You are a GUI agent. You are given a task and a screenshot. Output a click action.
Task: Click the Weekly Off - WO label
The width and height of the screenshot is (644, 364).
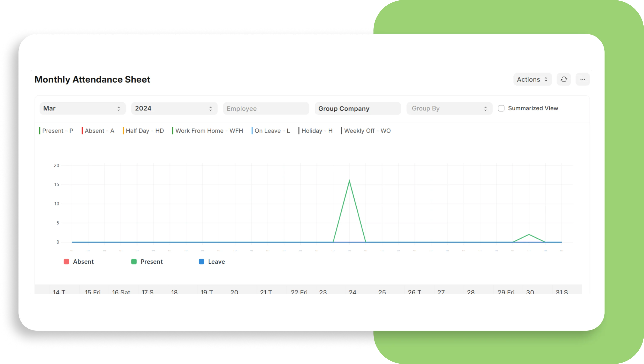(367, 131)
